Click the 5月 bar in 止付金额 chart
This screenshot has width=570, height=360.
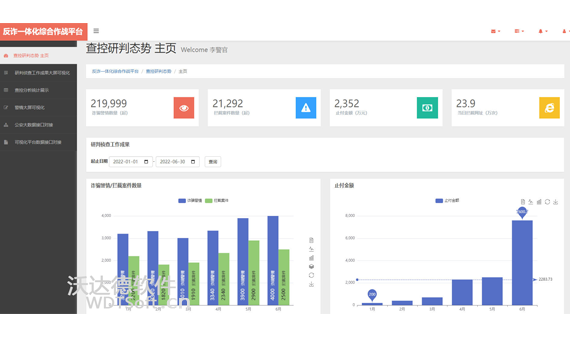click(492, 291)
